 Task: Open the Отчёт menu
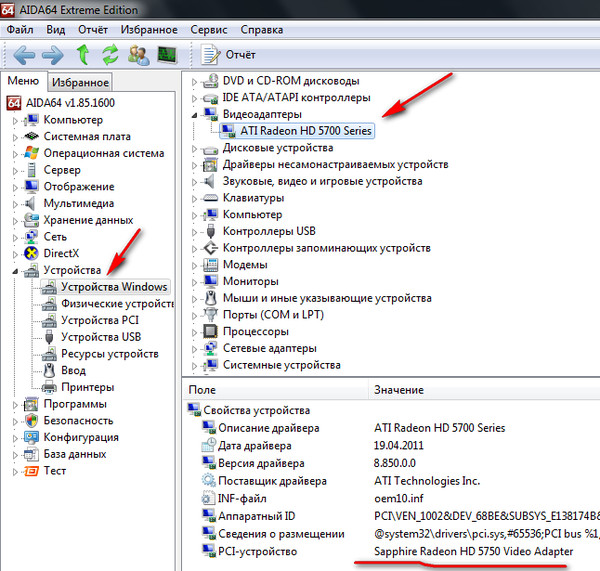pos(93,30)
